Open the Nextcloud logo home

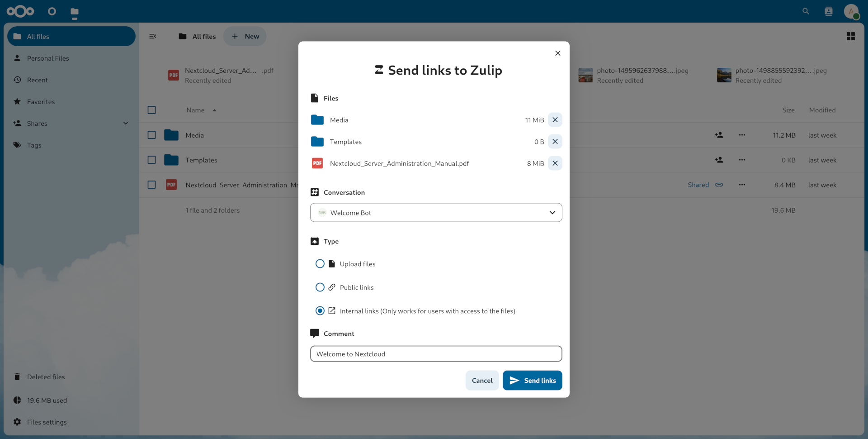click(20, 11)
